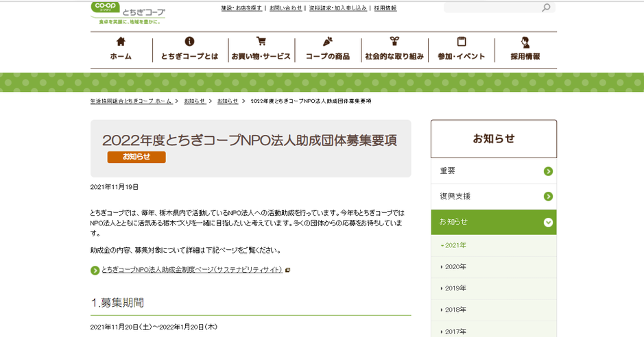
Task: Click the orange お知らせ category tag
Action: pyautogui.click(x=136, y=157)
